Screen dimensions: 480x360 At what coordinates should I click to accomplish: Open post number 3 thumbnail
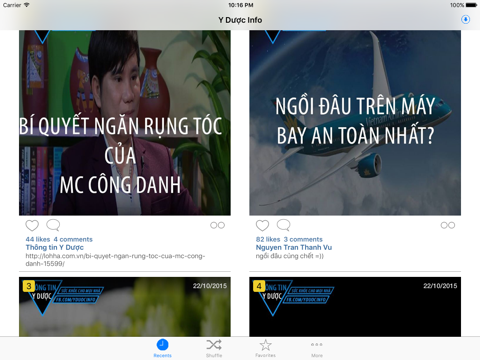pyautogui.click(x=125, y=307)
